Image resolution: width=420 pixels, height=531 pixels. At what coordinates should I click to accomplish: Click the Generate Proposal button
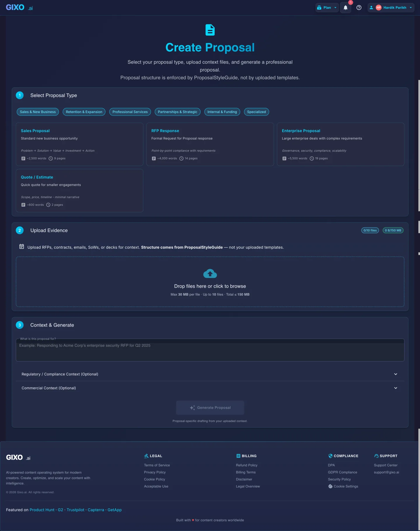point(210,408)
